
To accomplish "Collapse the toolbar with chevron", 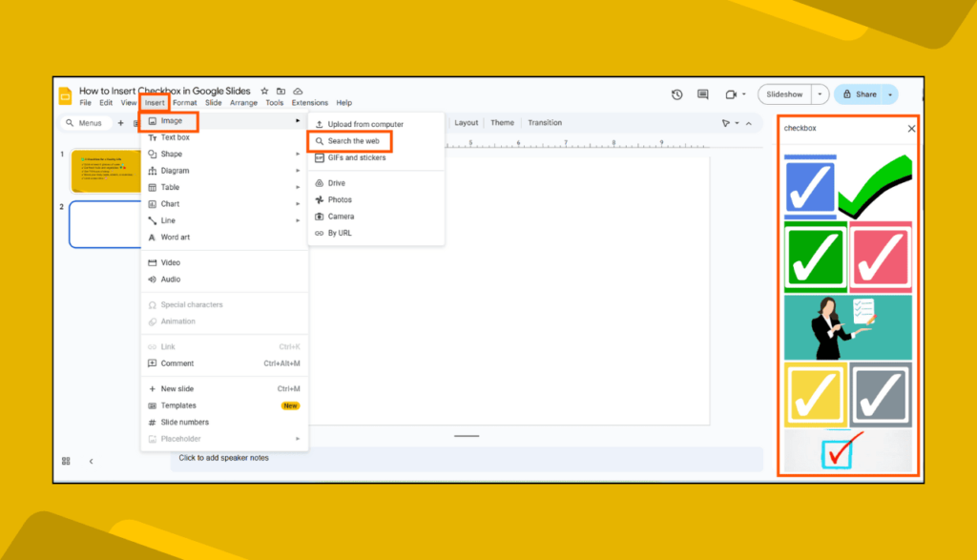I will tap(749, 123).
